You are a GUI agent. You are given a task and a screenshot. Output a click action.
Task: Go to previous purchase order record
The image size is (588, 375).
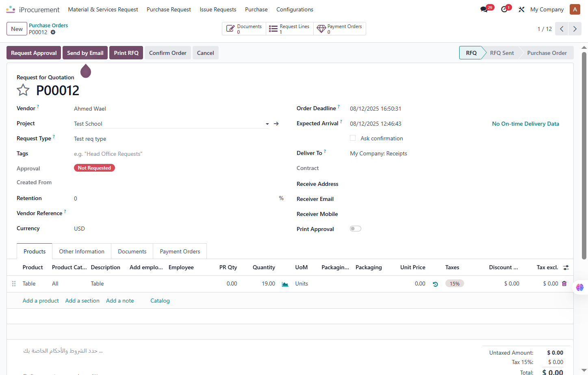point(562,29)
